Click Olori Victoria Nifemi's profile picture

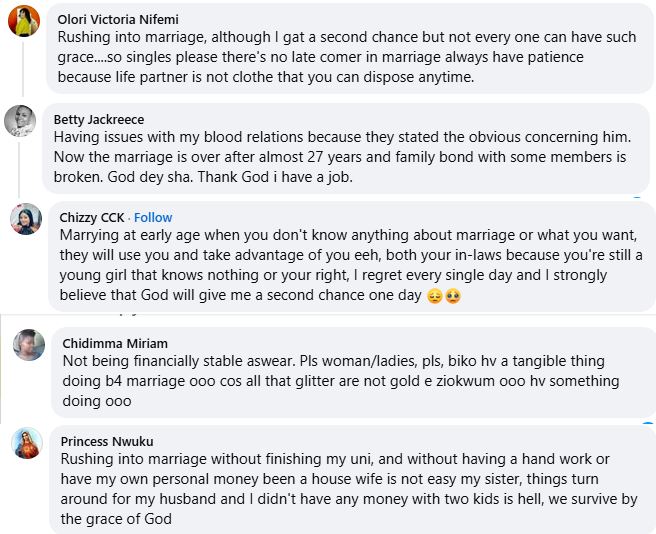tap(23, 19)
